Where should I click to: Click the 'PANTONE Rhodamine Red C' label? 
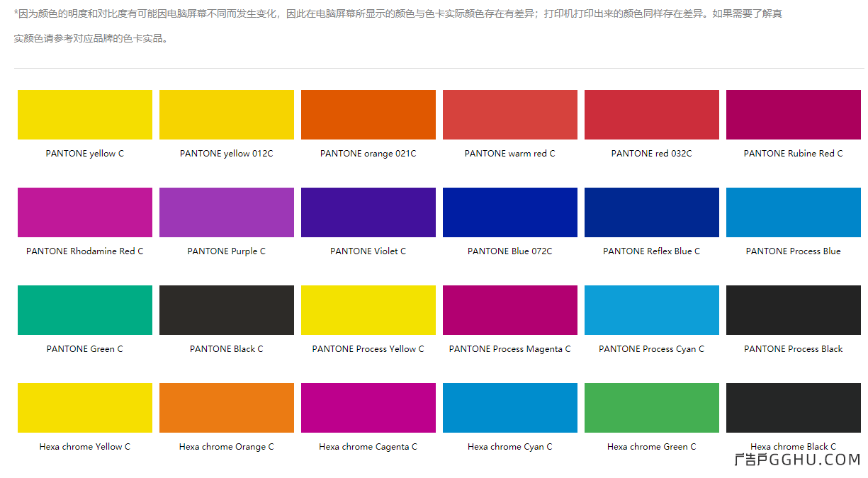pyautogui.click(x=85, y=251)
